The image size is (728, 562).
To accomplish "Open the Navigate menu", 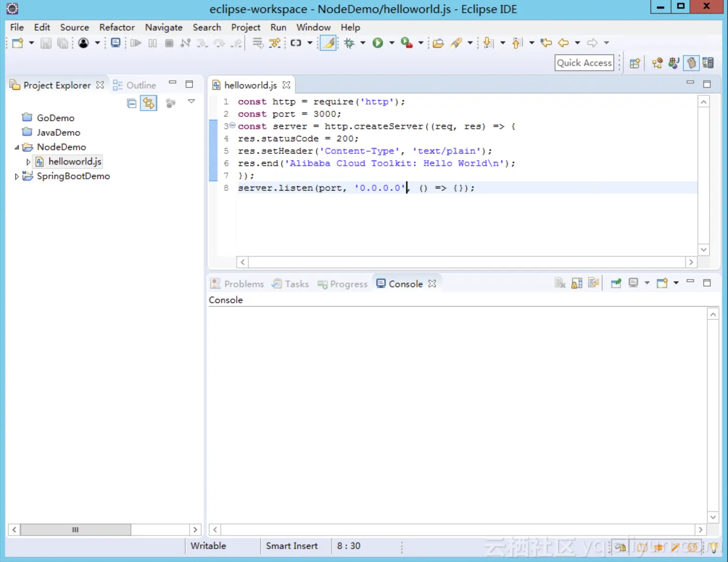I will 164,28.
